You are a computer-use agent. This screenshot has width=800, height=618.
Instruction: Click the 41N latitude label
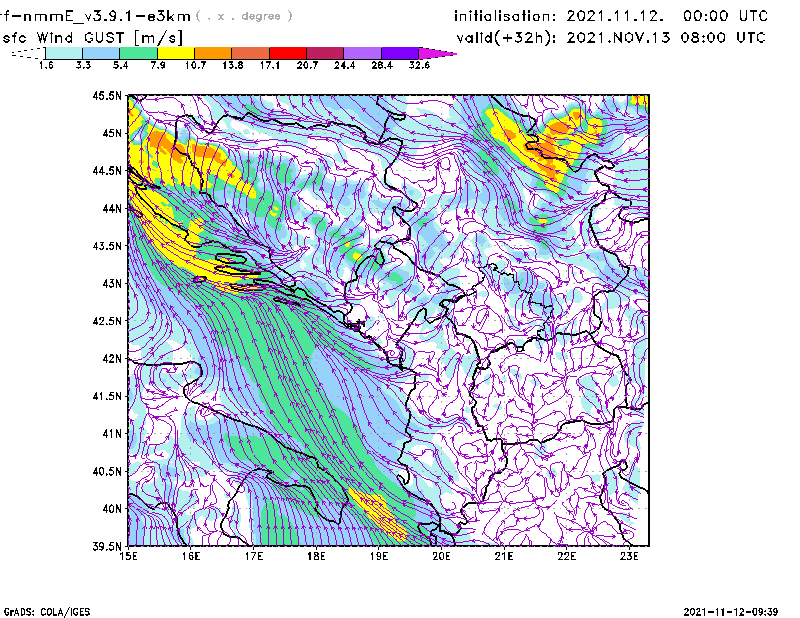[112, 433]
